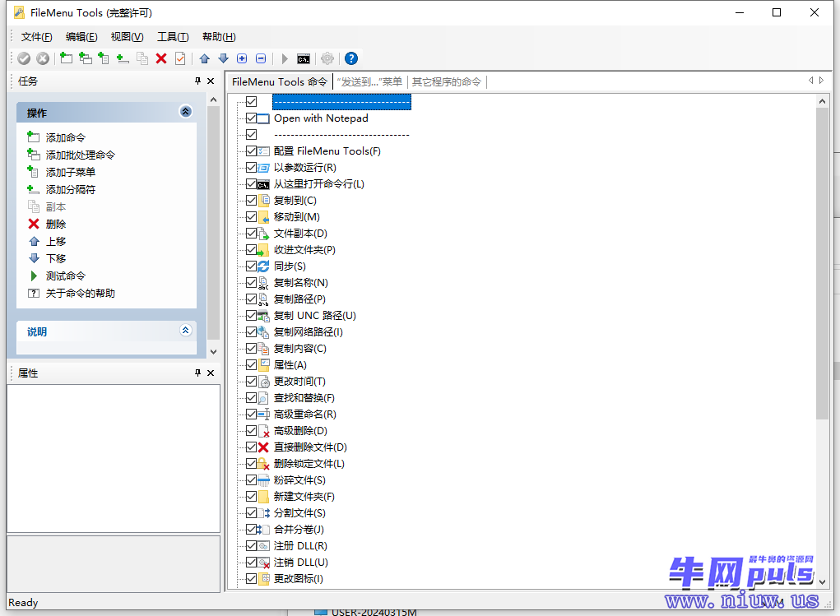This screenshot has width=840, height=616.
Task: Click the 任务 panel scroll-down arrow
Action: point(213,352)
